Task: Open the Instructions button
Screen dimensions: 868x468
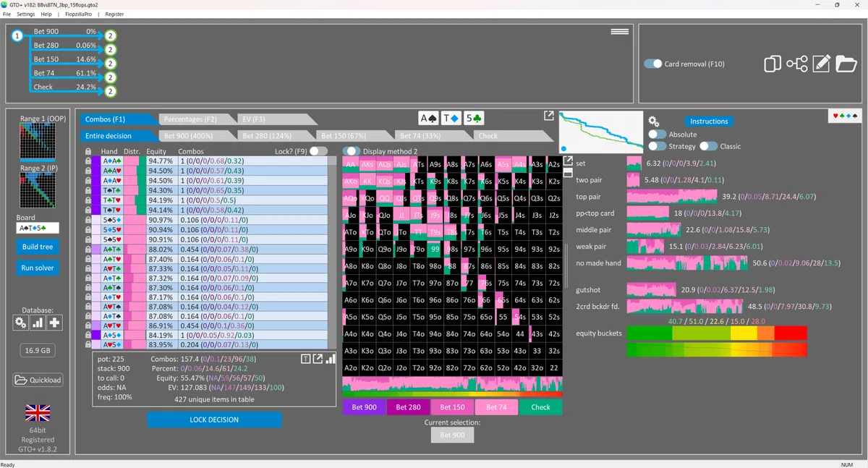Action: point(709,122)
